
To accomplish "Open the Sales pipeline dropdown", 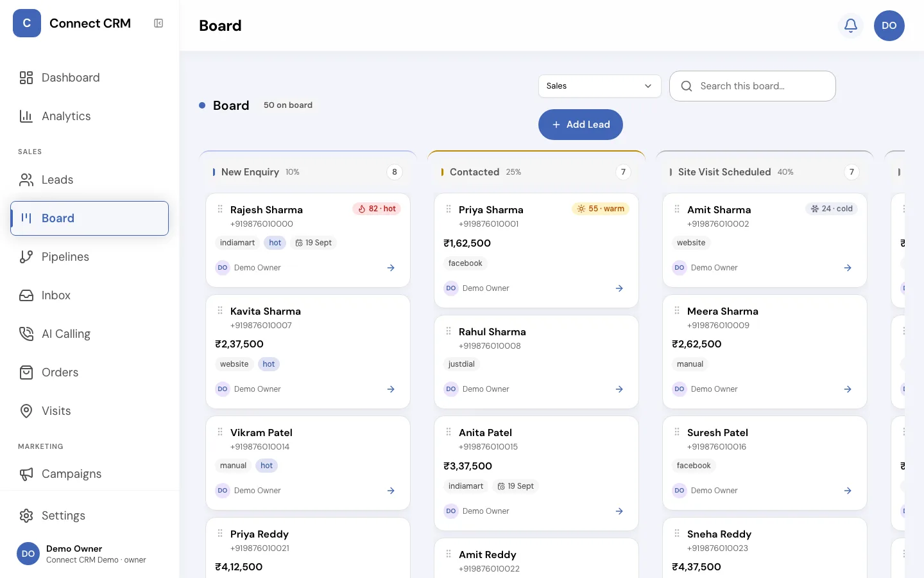I will 599,86.
